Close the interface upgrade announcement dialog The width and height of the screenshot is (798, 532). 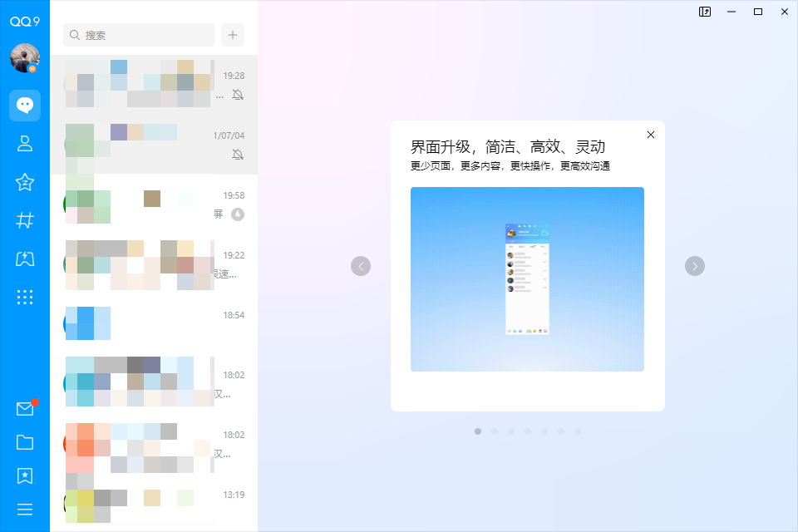click(x=650, y=134)
